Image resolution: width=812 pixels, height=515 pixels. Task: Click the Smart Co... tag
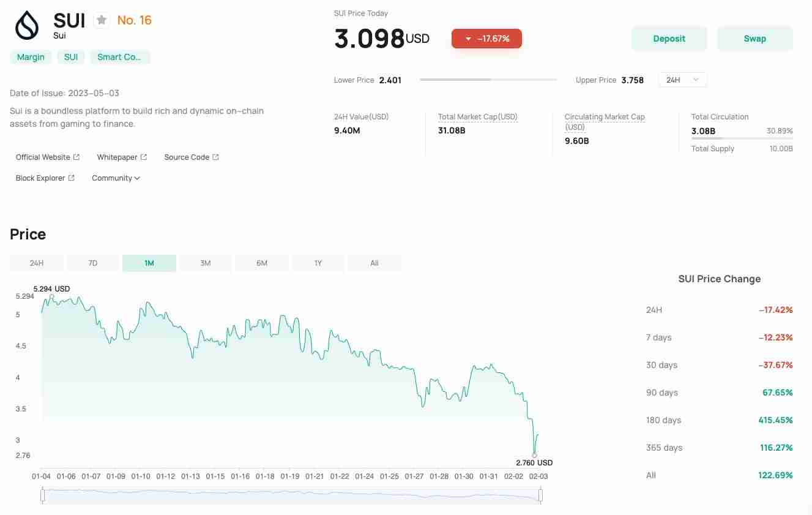click(119, 57)
